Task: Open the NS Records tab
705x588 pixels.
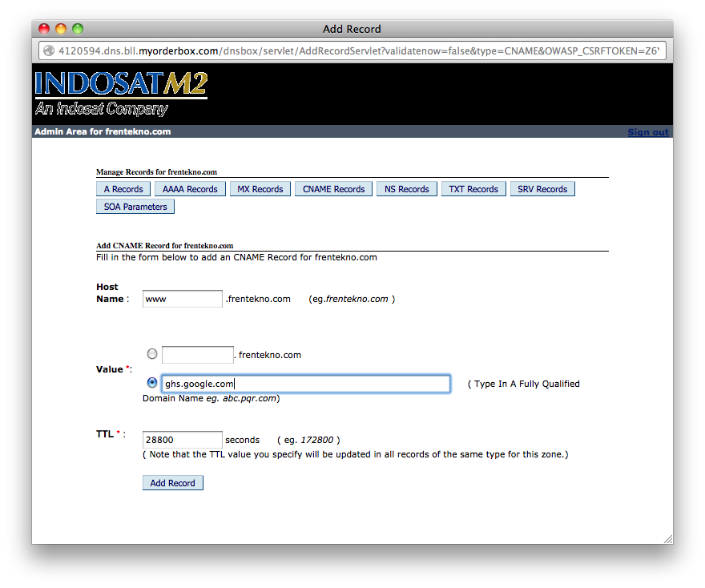Action: 407,189
